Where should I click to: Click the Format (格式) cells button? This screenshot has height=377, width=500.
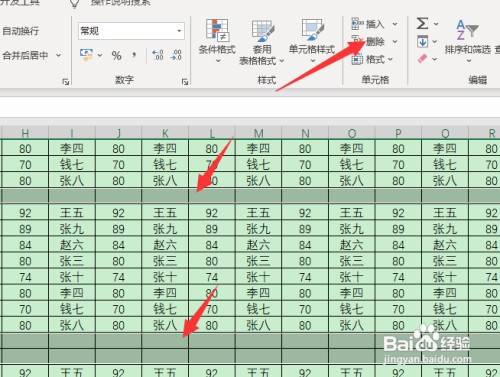[368, 59]
